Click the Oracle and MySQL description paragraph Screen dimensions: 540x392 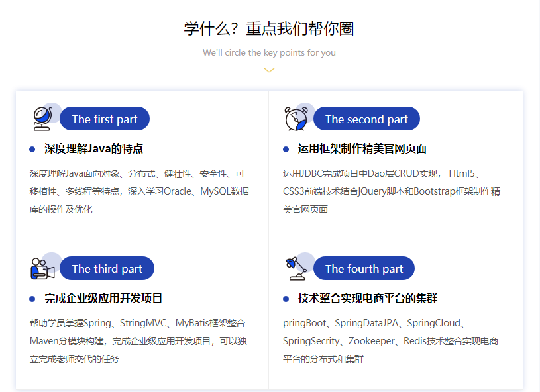coord(139,191)
